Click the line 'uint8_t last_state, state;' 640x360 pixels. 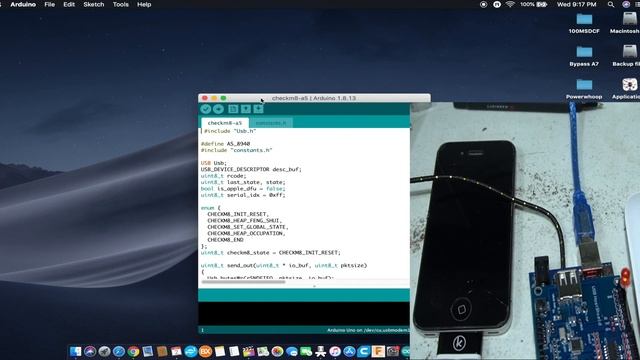pos(243,182)
